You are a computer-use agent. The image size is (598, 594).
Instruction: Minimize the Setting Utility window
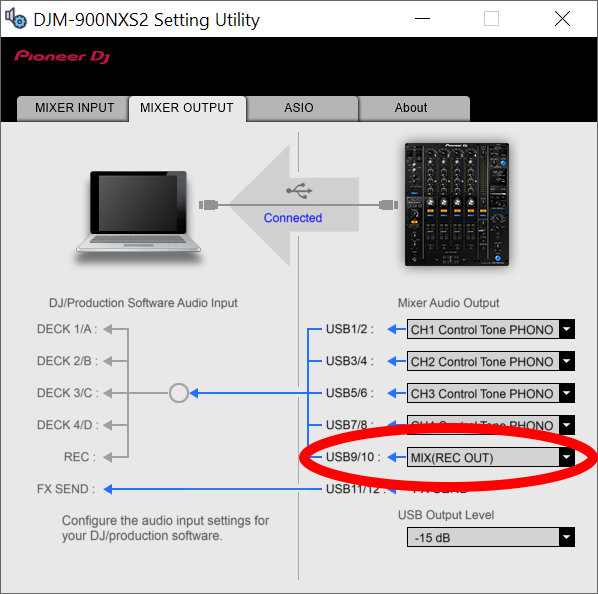click(x=422, y=18)
